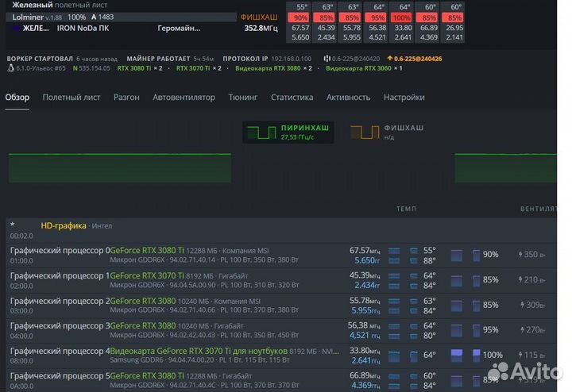Click the 2.434 value in GPU 1 row
Image resolution: width=572 pixels, height=392 pixels.
click(366, 285)
